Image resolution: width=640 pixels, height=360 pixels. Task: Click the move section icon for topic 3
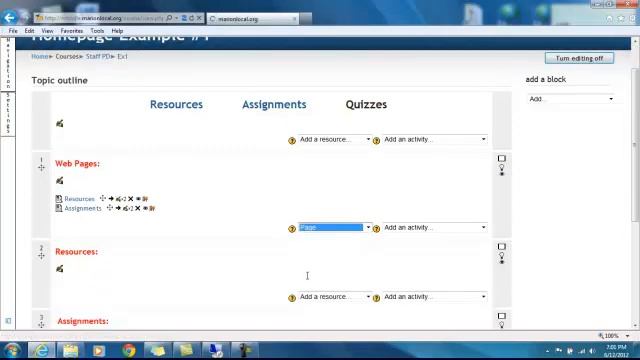coord(41,325)
